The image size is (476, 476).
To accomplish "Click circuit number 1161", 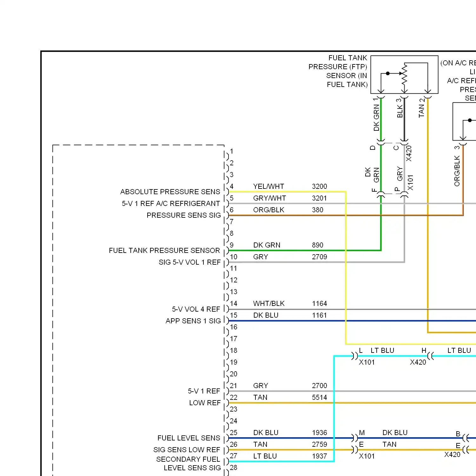I will pos(319,315).
